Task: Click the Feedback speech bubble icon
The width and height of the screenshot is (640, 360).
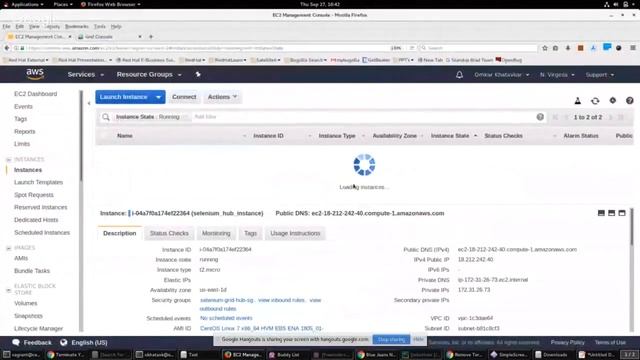Action: [x=16, y=342]
